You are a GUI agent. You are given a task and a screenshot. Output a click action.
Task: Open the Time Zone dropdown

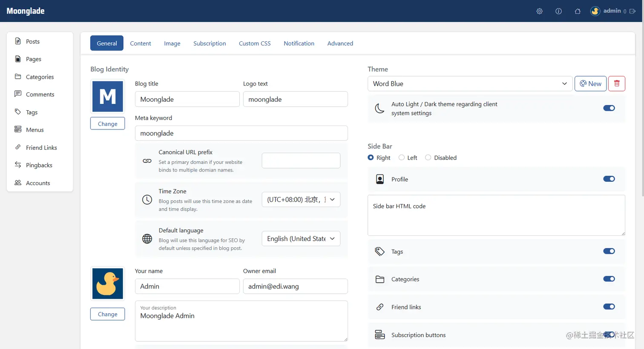tap(301, 200)
